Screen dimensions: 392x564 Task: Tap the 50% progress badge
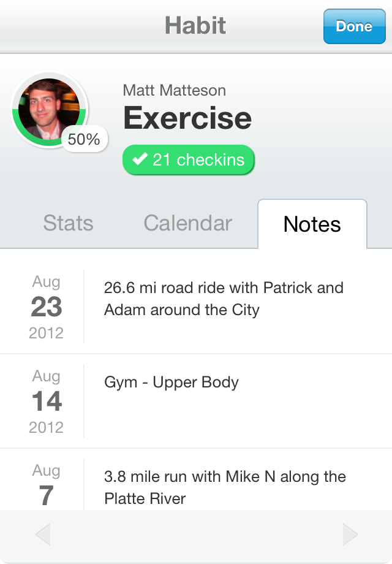tap(84, 139)
